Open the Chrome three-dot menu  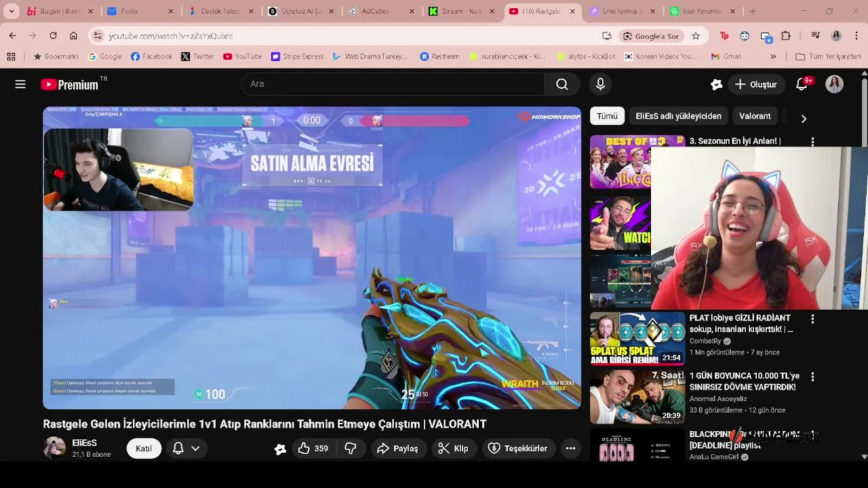pos(856,36)
